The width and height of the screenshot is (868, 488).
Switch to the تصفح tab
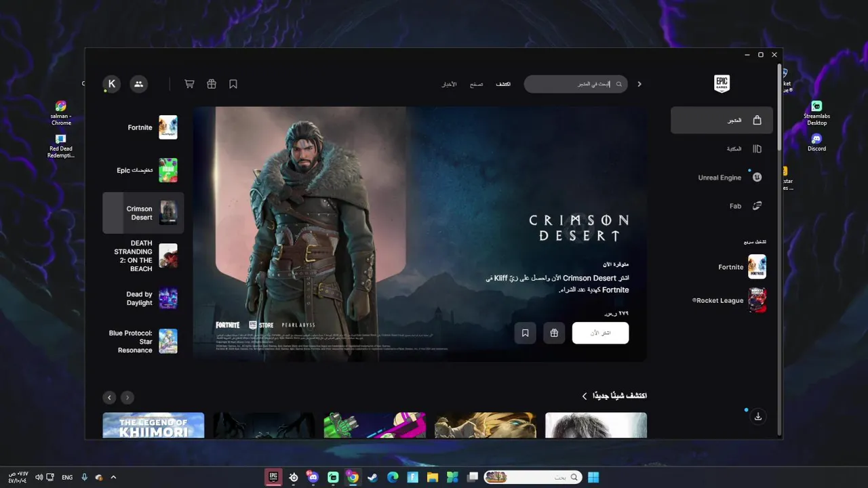tap(477, 84)
